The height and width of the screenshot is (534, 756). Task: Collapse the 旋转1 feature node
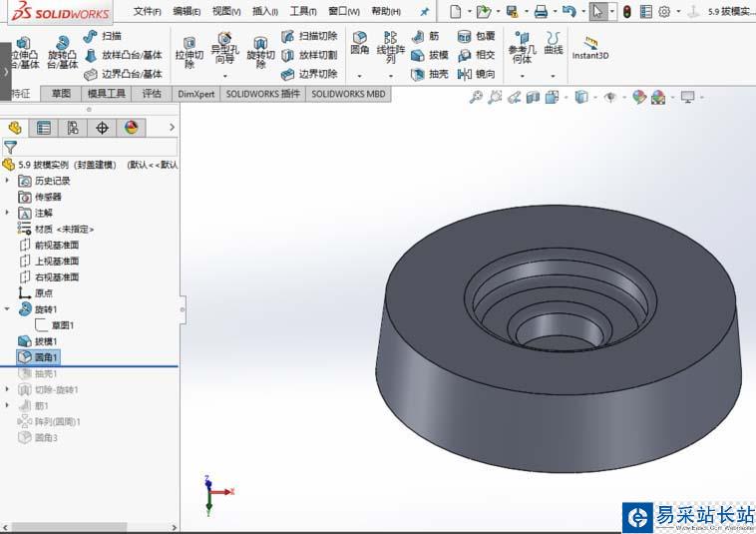click(x=8, y=309)
